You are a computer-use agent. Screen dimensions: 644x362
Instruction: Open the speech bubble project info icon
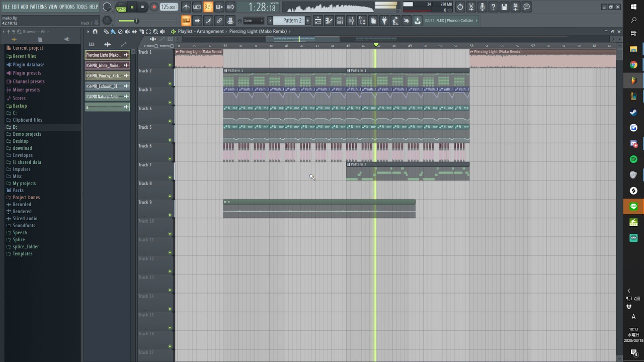click(527, 7)
